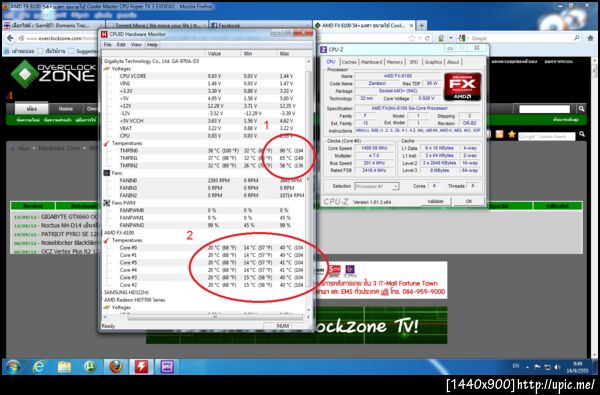Viewport: 600px width, 395px height.
Task: Click the red H icon in HWMonitor title bar
Action: click(x=104, y=34)
